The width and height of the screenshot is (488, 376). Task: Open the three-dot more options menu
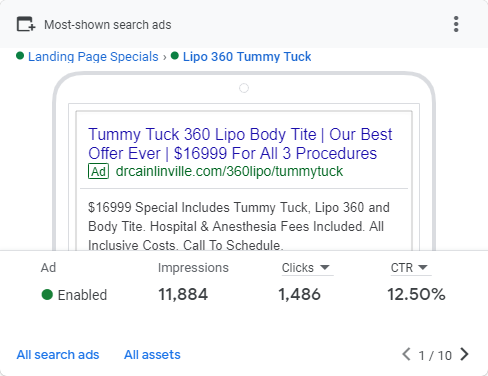click(x=456, y=24)
